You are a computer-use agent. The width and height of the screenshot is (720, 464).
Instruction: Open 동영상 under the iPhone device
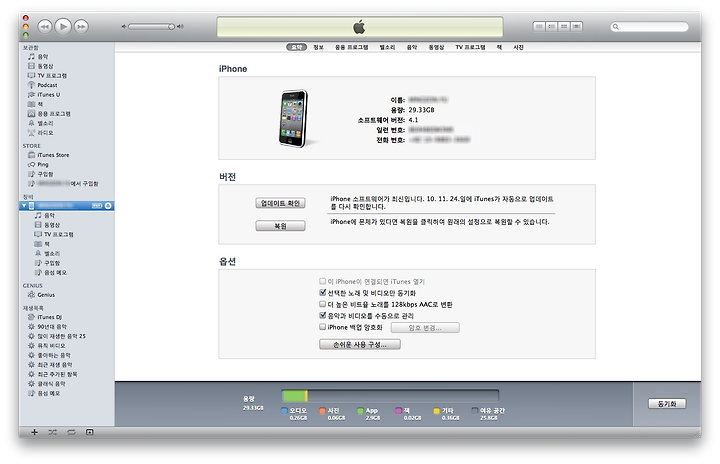click(47, 225)
